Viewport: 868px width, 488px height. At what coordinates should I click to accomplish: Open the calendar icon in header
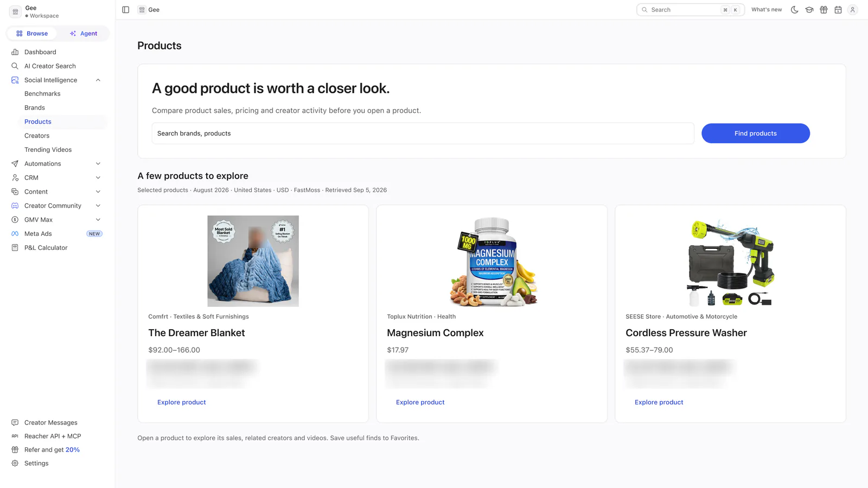coord(838,10)
